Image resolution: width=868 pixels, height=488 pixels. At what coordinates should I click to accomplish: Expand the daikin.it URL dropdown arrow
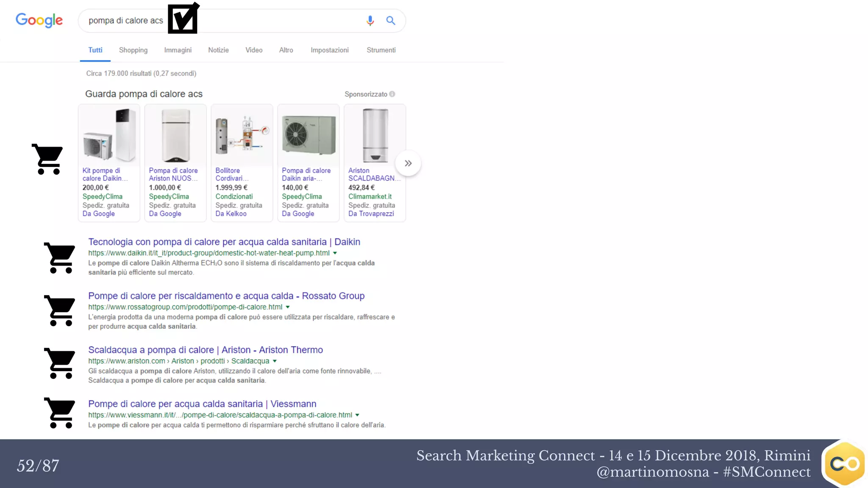pyautogui.click(x=335, y=253)
